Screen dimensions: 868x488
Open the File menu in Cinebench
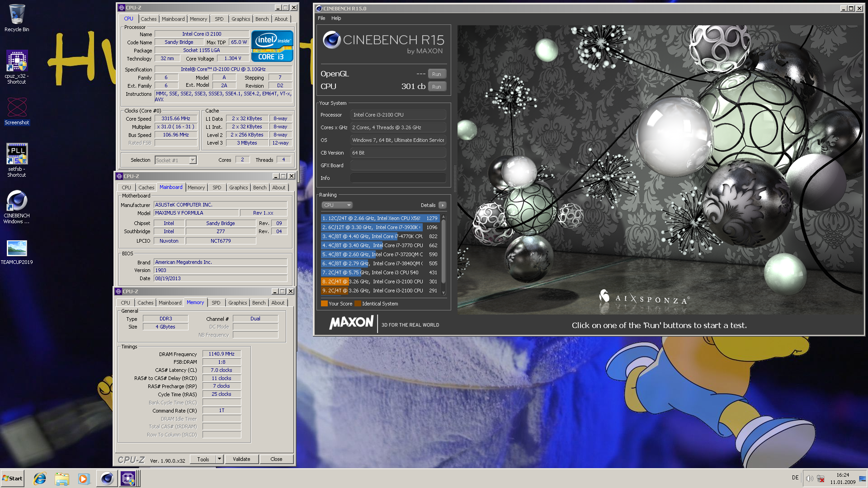click(x=321, y=18)
